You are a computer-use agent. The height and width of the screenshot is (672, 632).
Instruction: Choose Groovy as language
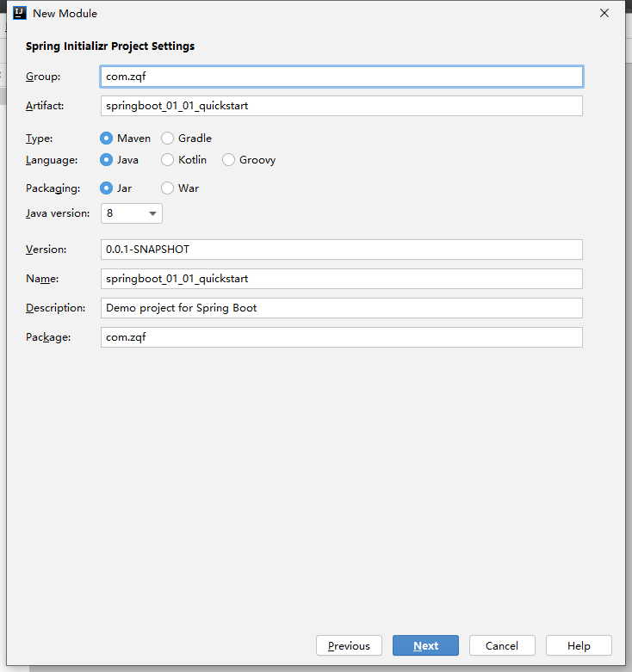(x=249, y=160)
